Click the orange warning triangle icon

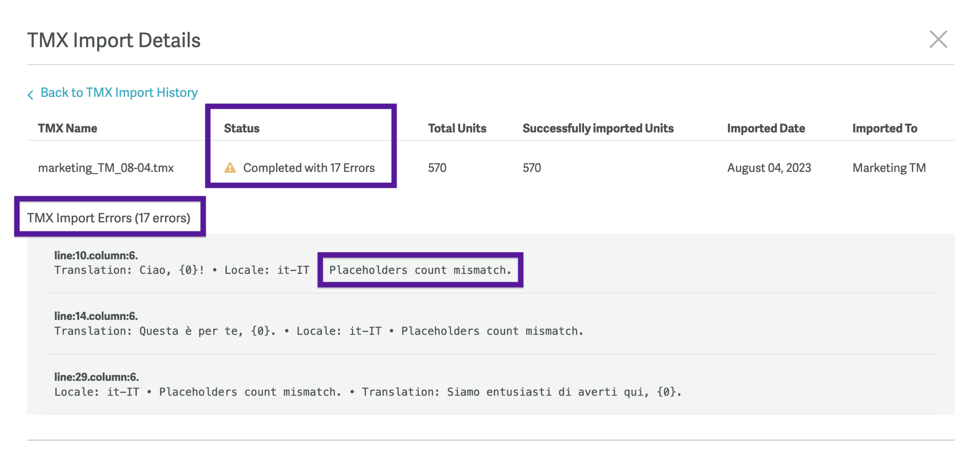point(230,168)
